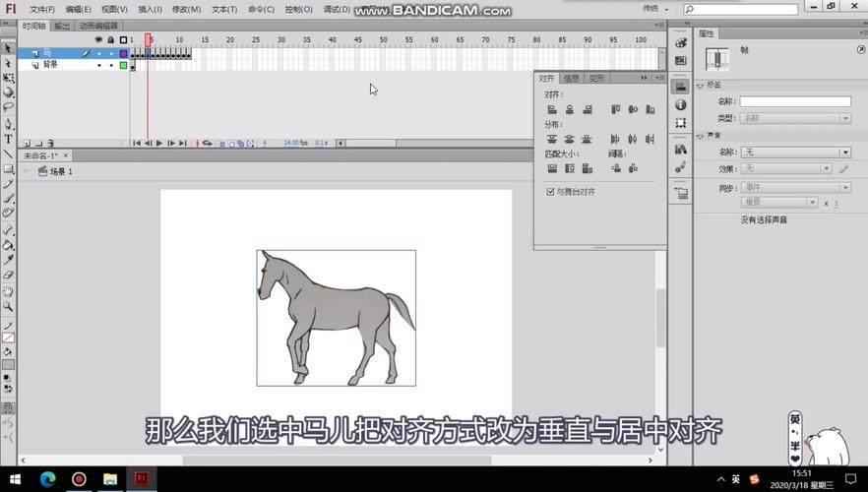Select the white arrow Subselection tool

tap(8, 63)
